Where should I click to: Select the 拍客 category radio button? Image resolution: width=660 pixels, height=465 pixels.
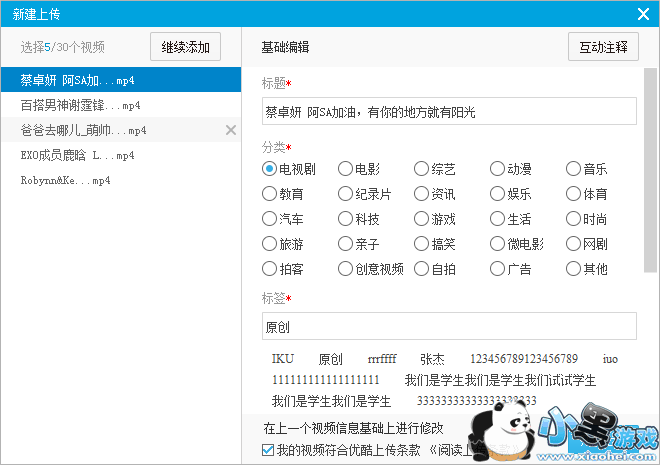coord(269,268)
